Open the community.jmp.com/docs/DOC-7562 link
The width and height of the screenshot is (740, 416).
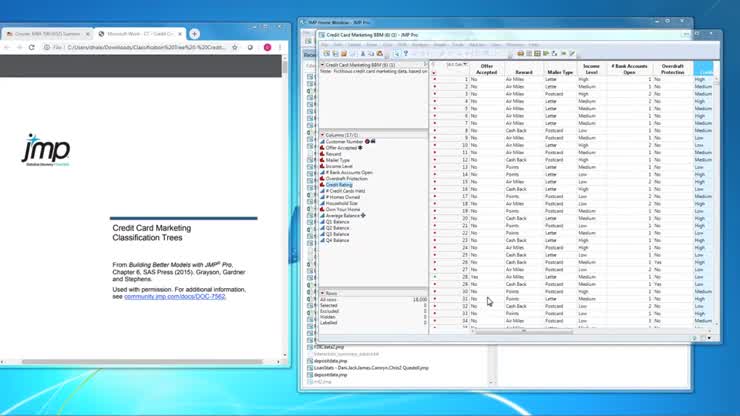pos(175,297)
